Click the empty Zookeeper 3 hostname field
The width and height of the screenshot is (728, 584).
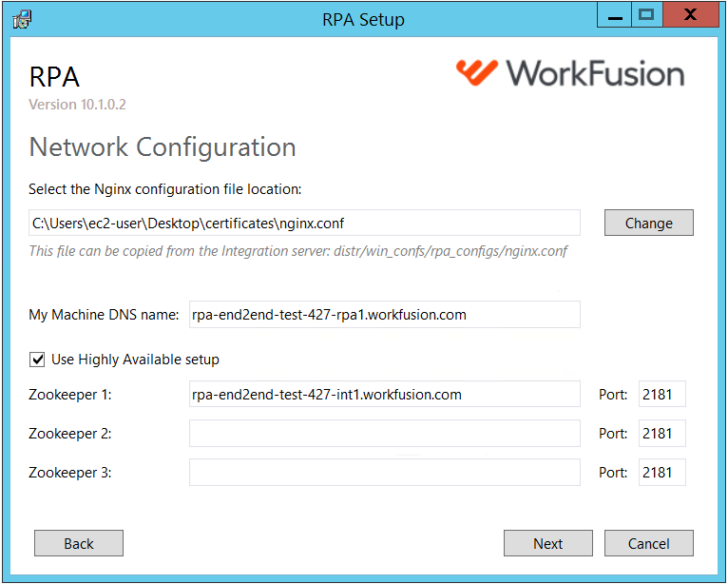coord(384,473)
